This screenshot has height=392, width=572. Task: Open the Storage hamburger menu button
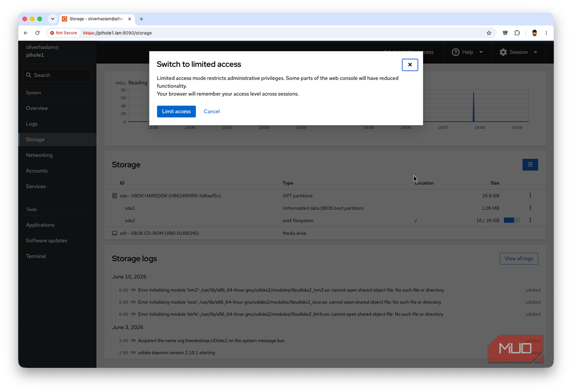click(530, 164)
